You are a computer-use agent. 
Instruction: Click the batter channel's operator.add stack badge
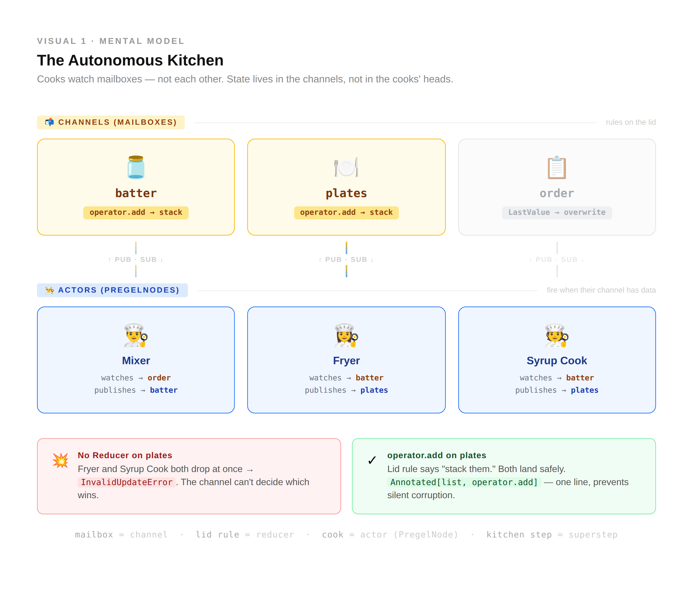coord(136,213)
